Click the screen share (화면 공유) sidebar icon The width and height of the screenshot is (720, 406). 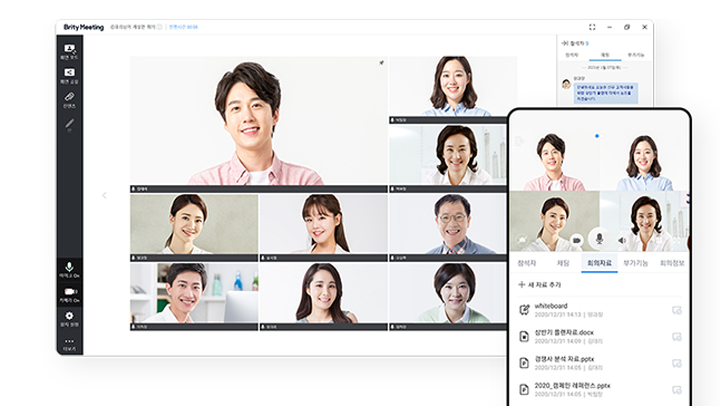(x=70, y=75)
